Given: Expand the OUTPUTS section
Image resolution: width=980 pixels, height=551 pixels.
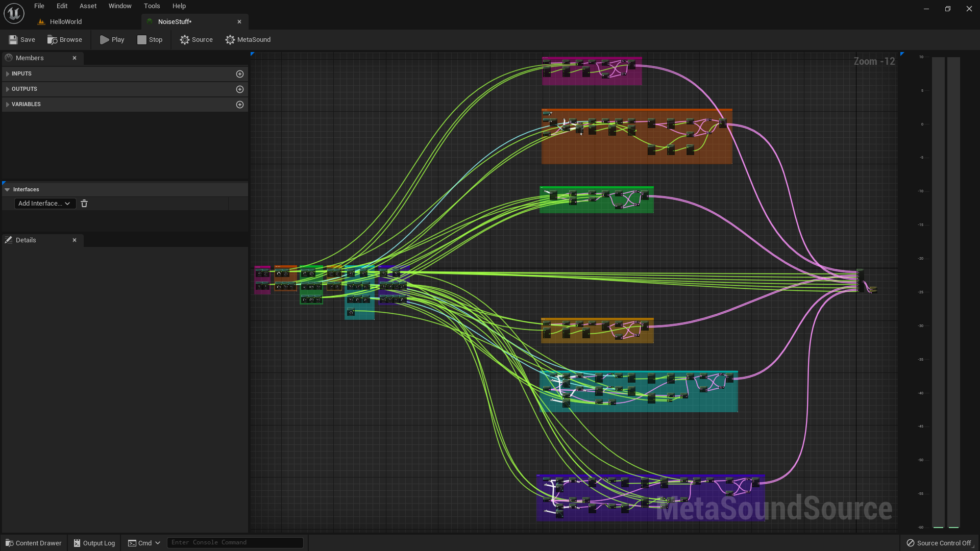Looking at the screenshot, I should pos(8,89).
